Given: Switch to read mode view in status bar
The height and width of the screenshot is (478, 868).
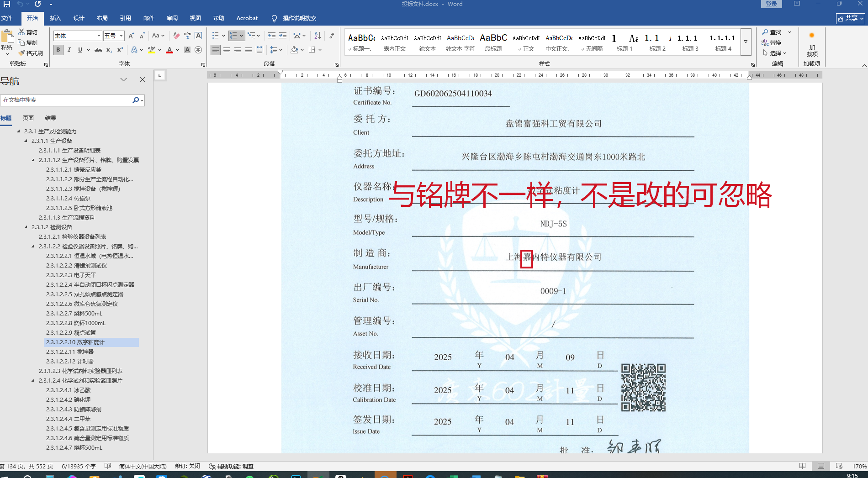Looking at the screenshot, I should tap(803, 466).
